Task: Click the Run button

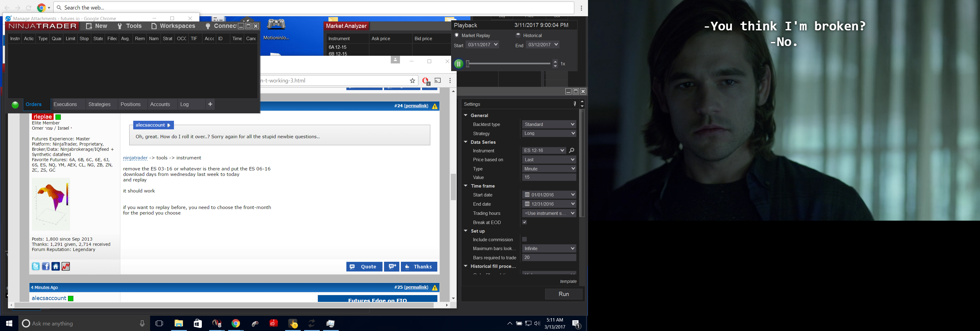Action: coord(563,294)
